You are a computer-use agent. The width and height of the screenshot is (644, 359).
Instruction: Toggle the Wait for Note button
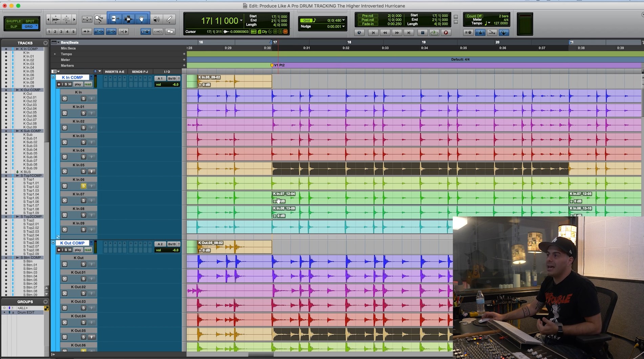(x=468, y=33)
